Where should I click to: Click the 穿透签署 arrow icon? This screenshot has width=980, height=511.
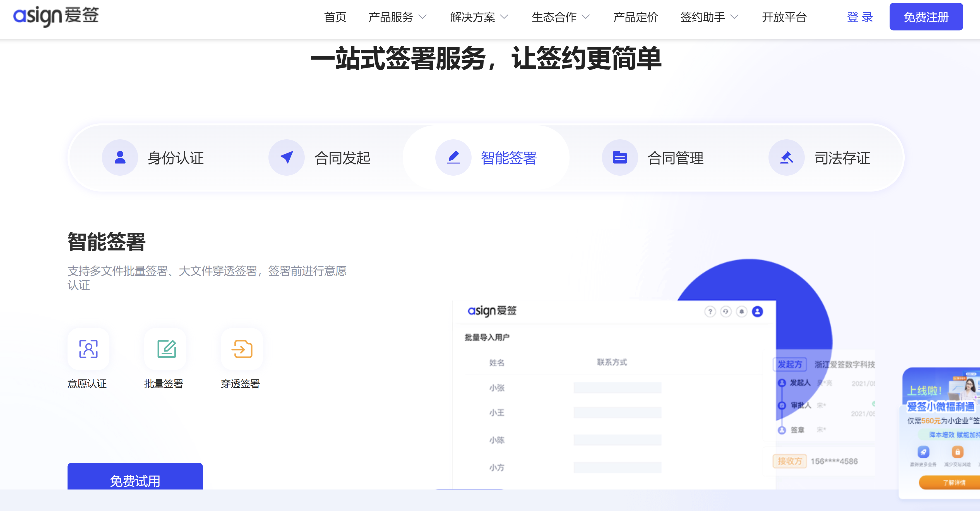point(242,349)
